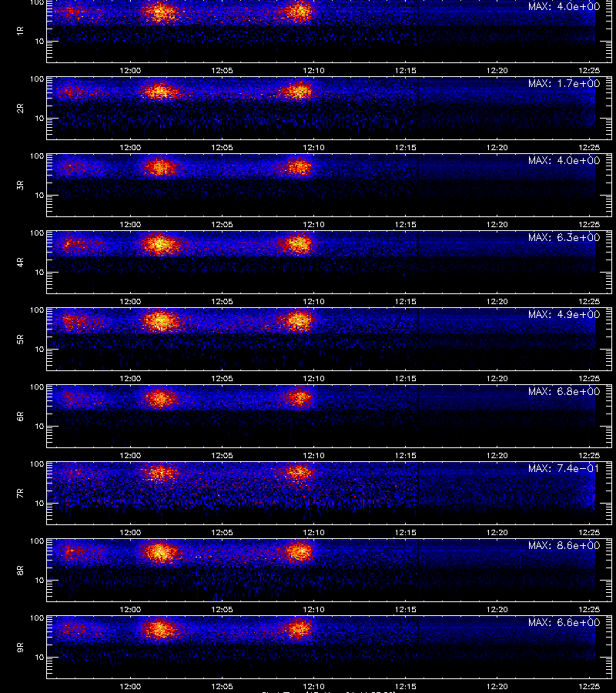
Task: Click the 12:15 tick label under panel 1R
Action: [405, 70]
